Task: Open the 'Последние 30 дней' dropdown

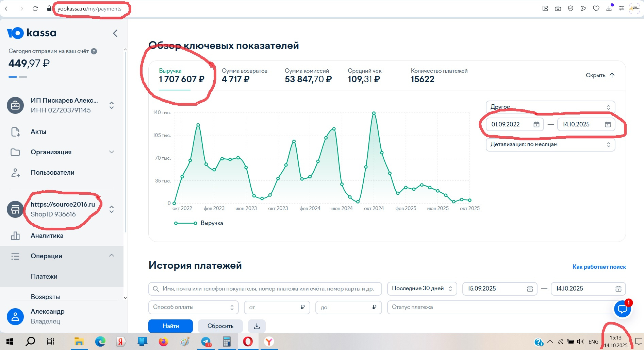Action: [x=422, y=289]
